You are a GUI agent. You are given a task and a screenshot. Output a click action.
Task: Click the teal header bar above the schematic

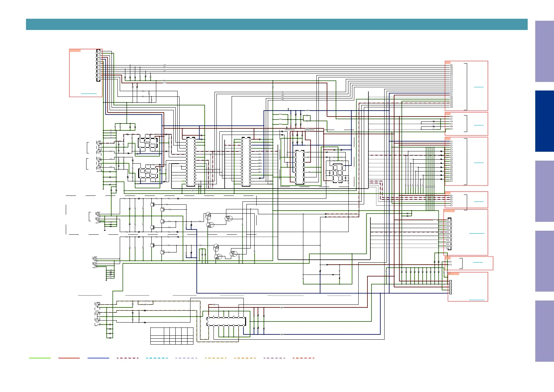coord(277,24)
